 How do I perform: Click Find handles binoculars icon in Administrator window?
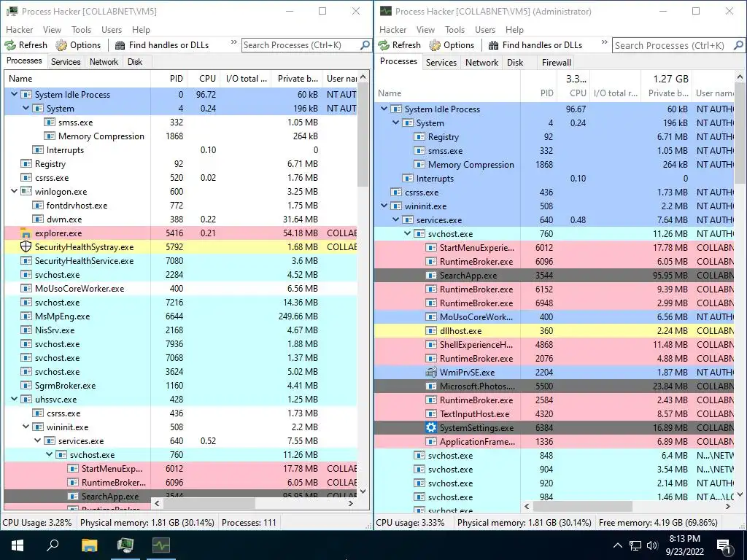tap(494, 45)
